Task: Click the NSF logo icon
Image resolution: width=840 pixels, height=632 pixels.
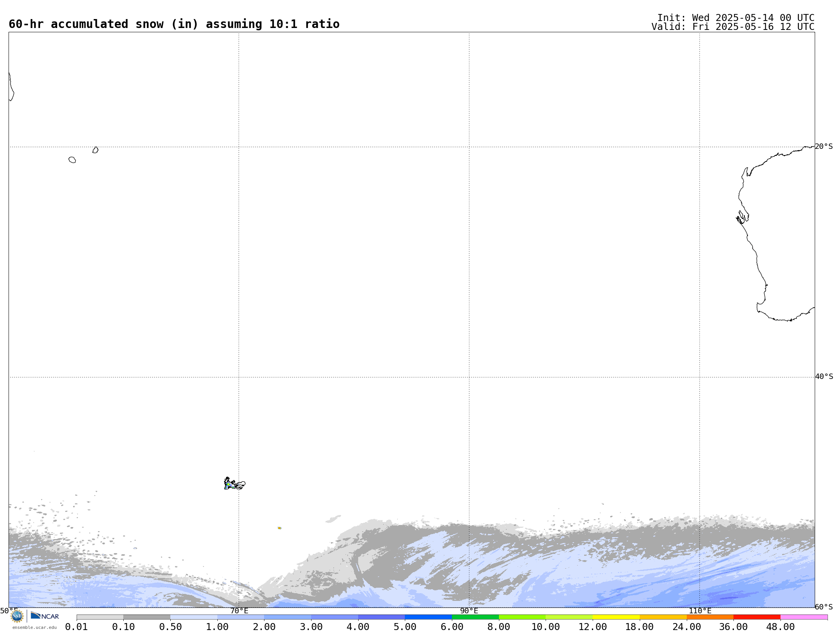Action: [x=17, y=616]
